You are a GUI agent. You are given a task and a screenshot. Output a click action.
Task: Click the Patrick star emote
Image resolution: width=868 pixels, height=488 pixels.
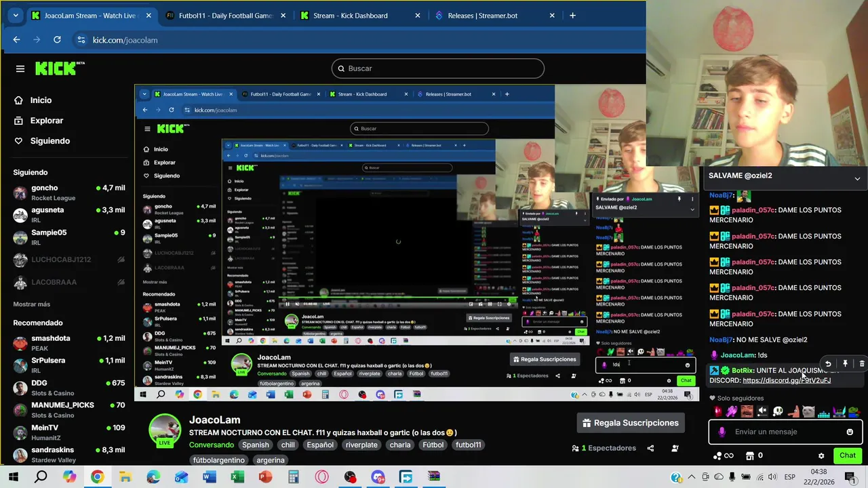click(793, 411)
